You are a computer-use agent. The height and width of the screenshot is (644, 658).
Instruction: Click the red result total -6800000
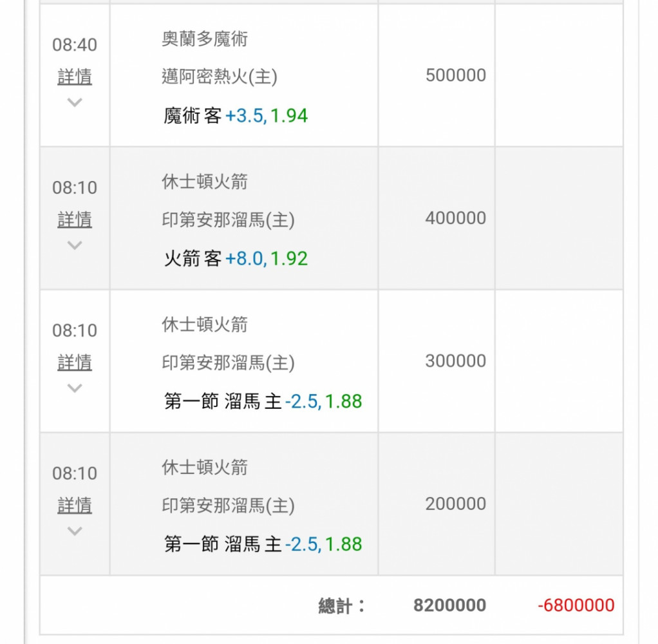(x=576, y=605)
